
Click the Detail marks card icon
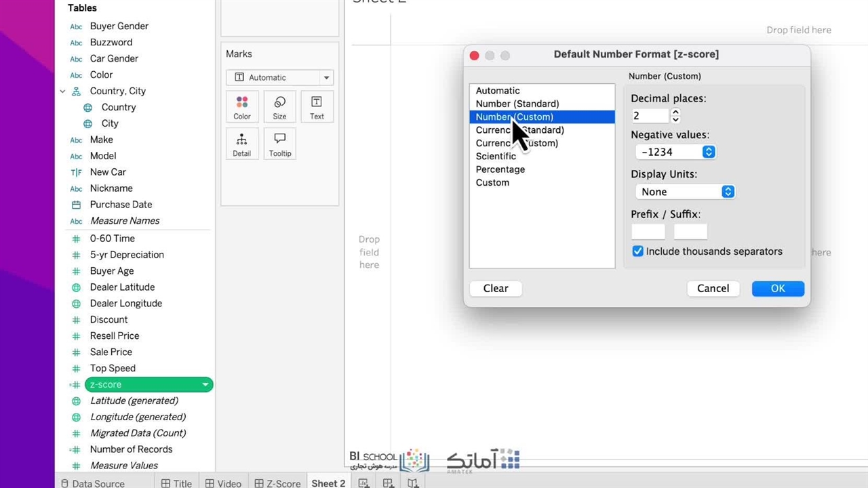point(242,144)
